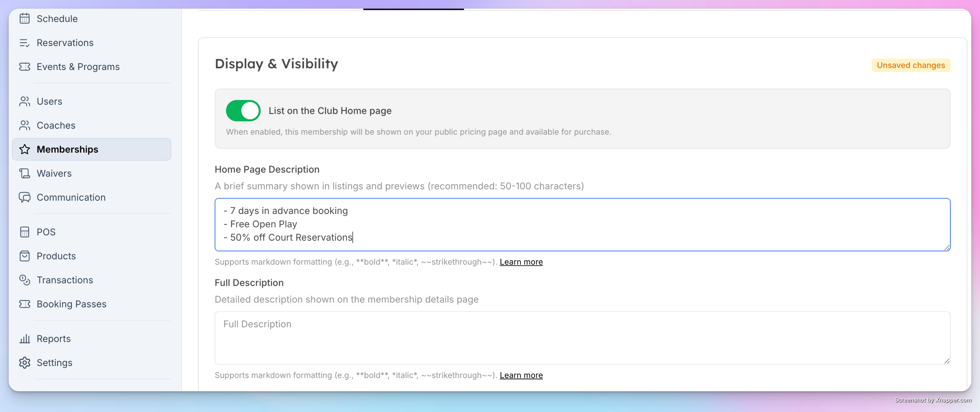Open the Waivers scroll icon
The width and height of the screenshot is (980, 412).
[25, 173]
